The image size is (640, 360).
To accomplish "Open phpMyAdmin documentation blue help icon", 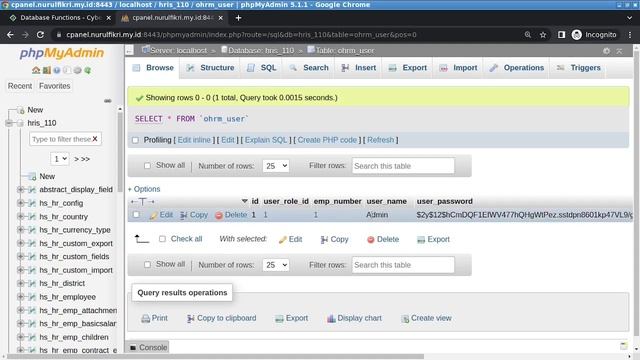I will point(57,70).
